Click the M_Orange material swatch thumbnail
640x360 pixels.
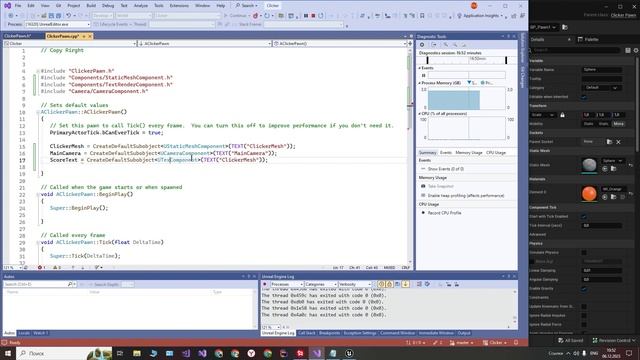point(589,193)
